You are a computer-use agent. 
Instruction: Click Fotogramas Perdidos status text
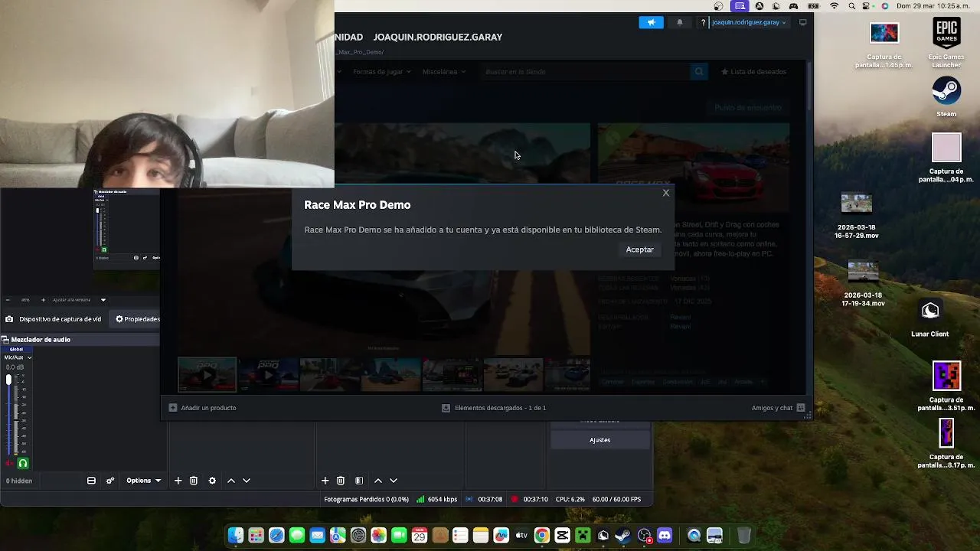pos(366,499)
